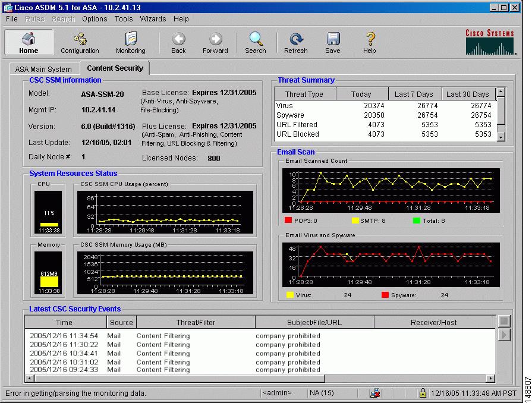Go Forward with the right arrow

click(x=215, y=42)
